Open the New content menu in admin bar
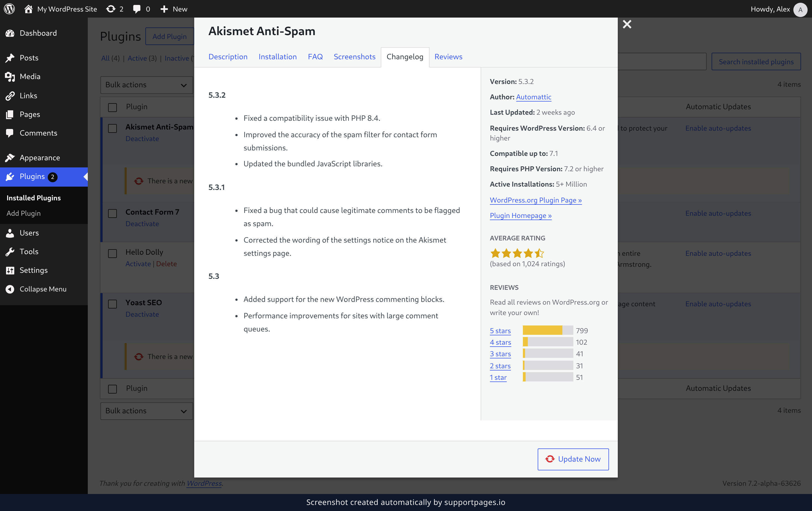 coord(174,9)
